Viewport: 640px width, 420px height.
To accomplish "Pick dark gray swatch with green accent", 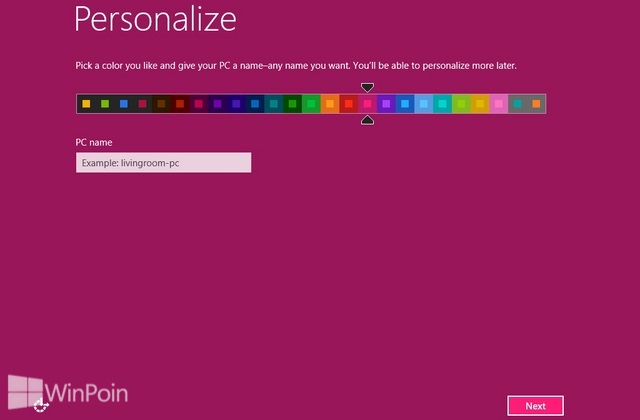I will [105, 104].
